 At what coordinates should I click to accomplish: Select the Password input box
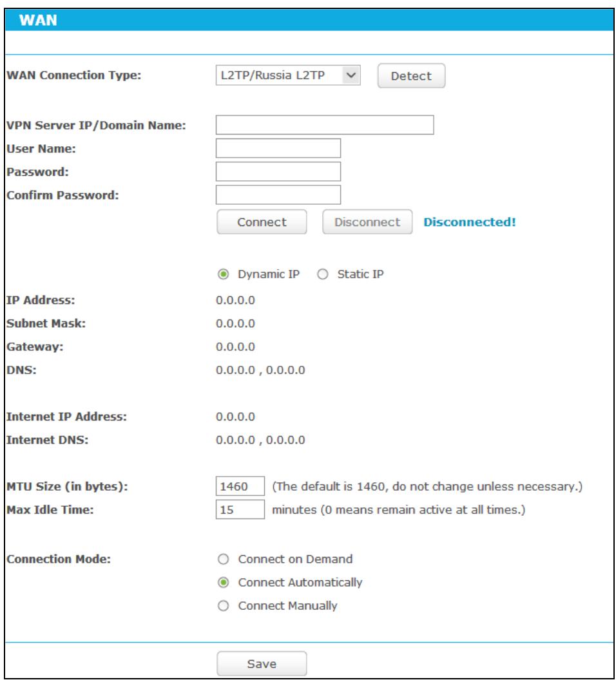(278, 172)
